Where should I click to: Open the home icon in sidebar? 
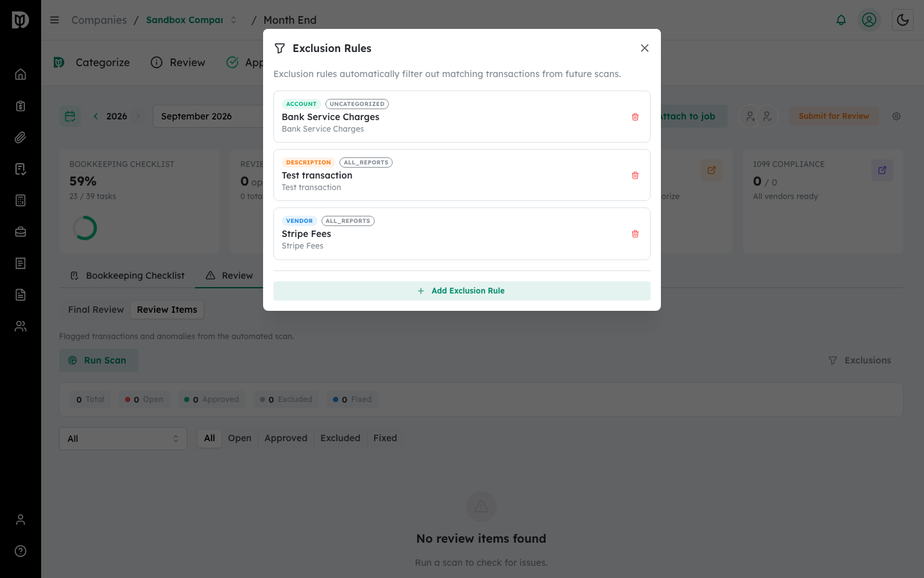tap(21, 74)
